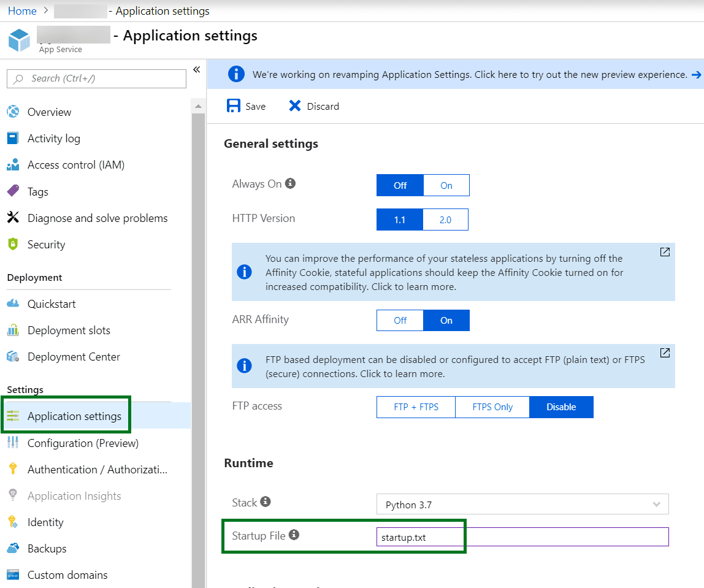Image resolution: width=704 pixels, height=588 pixels.
Task: Open Deployment slots menu item
Action: pyautogui.click(x=69, y=330)
